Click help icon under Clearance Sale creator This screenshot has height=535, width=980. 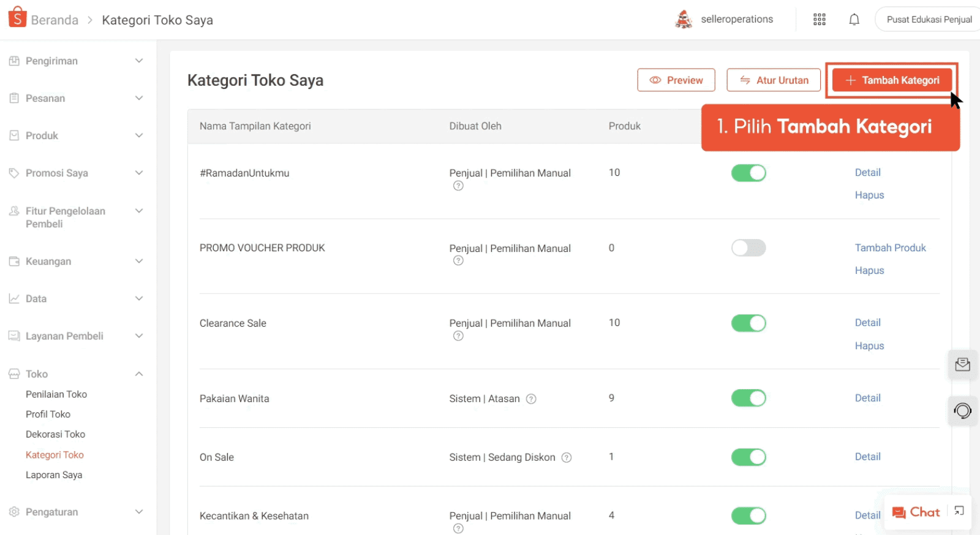[458, 336]
